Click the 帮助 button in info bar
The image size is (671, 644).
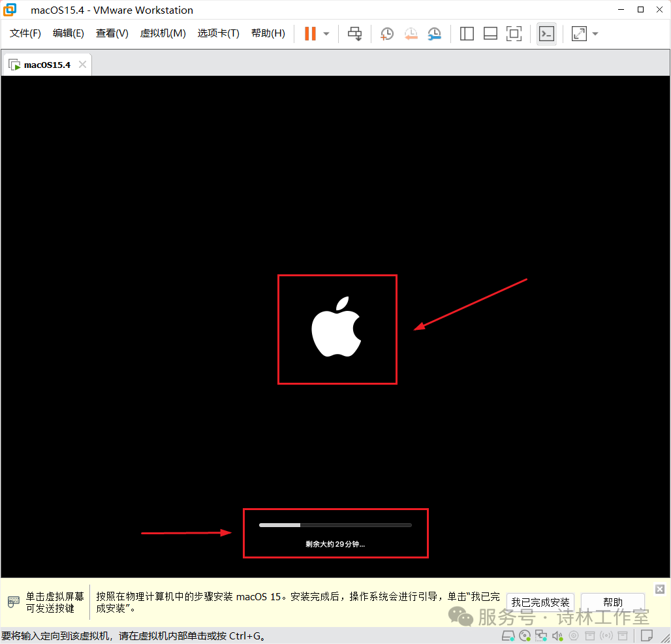point(612,602)
